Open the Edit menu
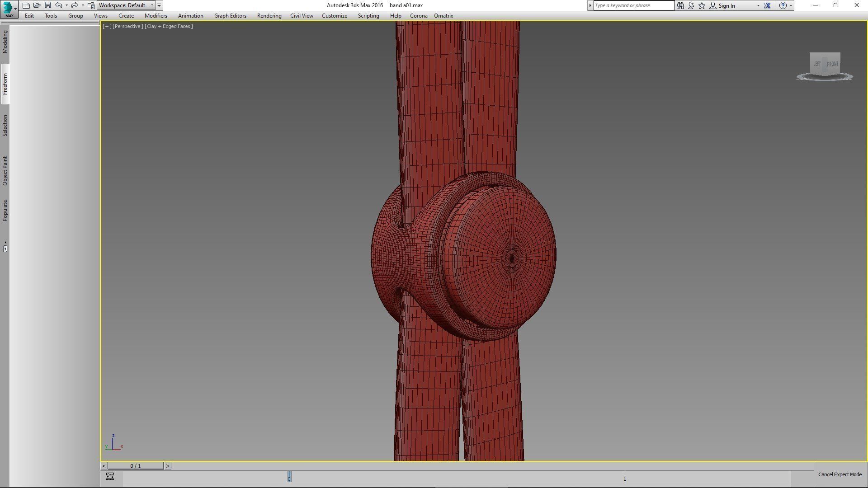 click(29, 16)
